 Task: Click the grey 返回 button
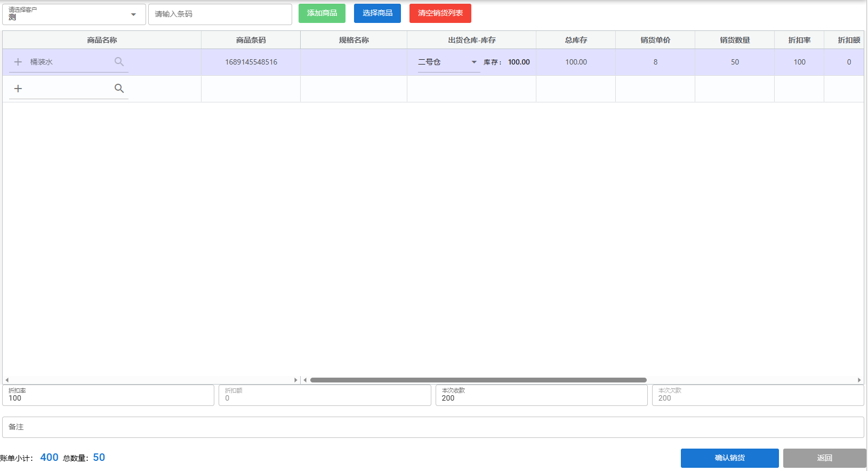(x=824, y=458)
